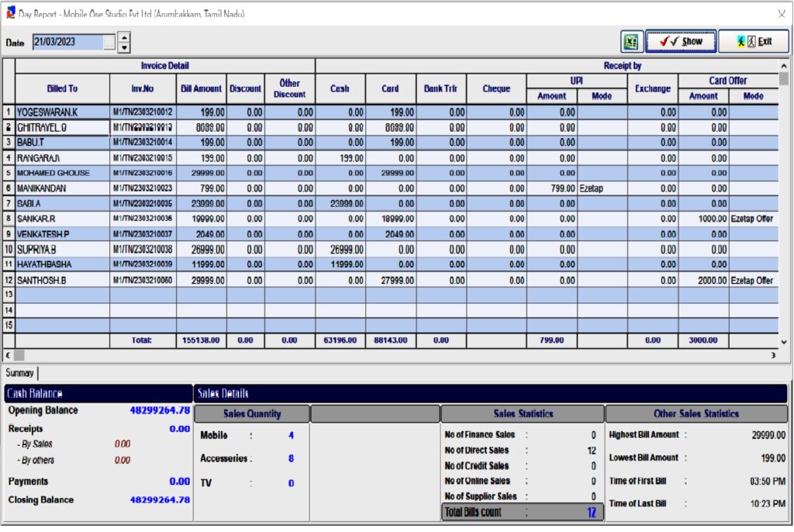Close the Day Report window

pos(781,13)
